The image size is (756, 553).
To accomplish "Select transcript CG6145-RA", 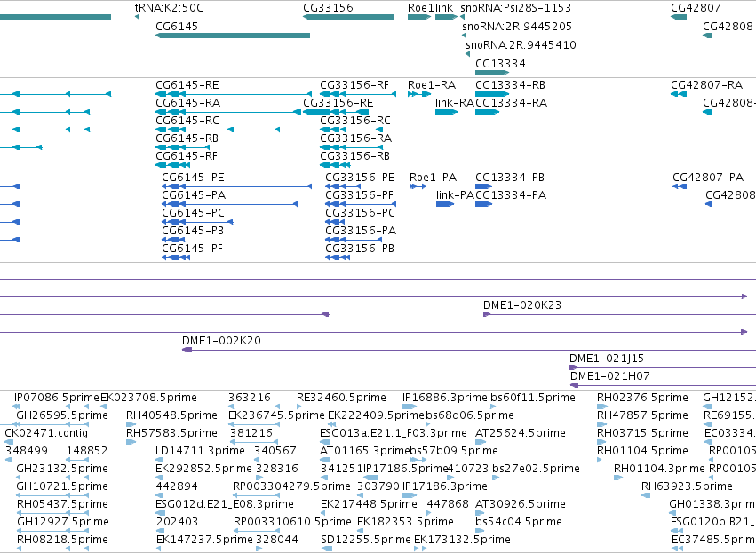I will coord(228,112).
